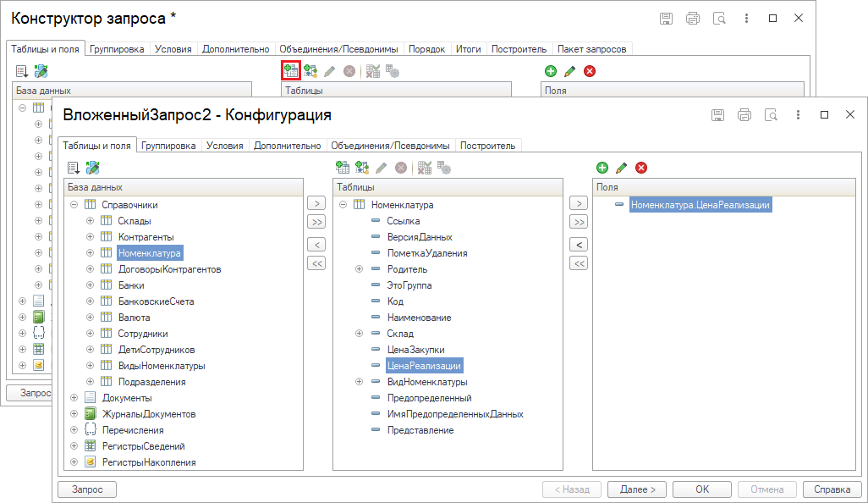
Task: Select Перечисления node in База данных
Action: tap(133, 430)
